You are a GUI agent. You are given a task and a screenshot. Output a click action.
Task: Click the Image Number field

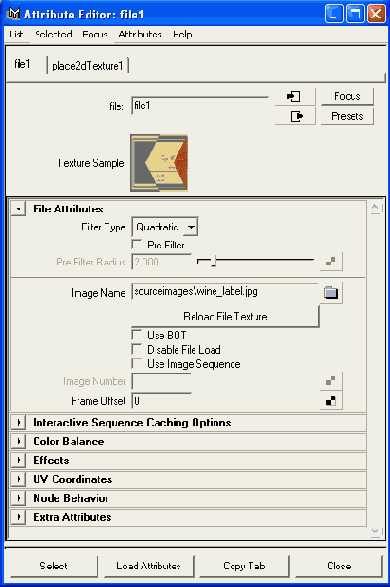point(162,381)
